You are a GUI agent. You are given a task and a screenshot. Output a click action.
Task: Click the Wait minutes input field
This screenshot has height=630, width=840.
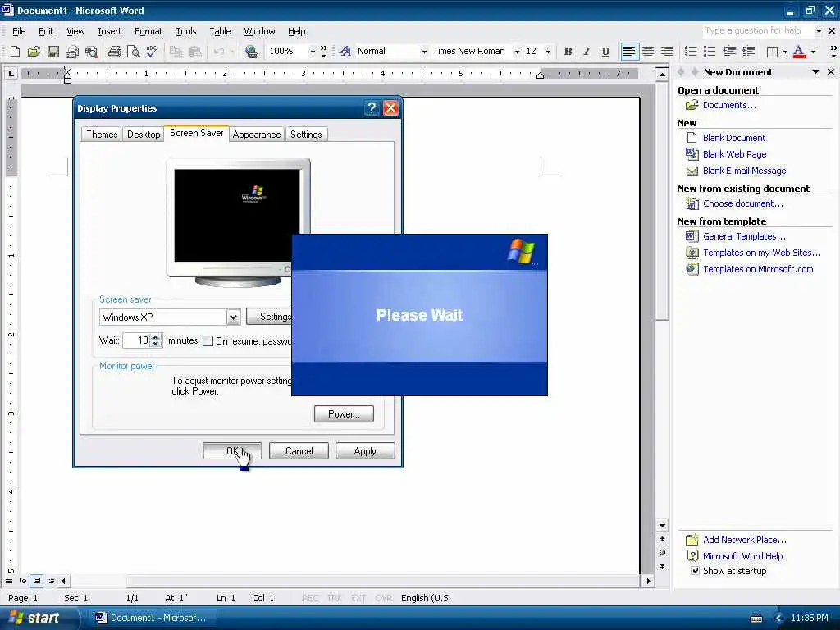pyautogui.click(x=137, y=340)
